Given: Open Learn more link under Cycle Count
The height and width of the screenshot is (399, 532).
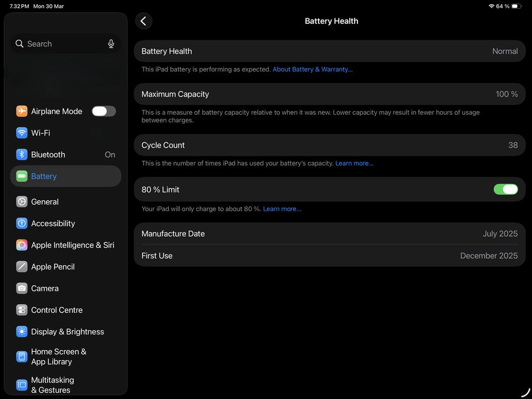Looking at the screenshot, I should (354, 163).
